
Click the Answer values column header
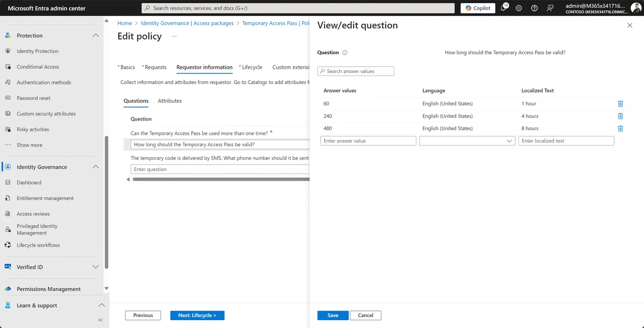[340, 91]
